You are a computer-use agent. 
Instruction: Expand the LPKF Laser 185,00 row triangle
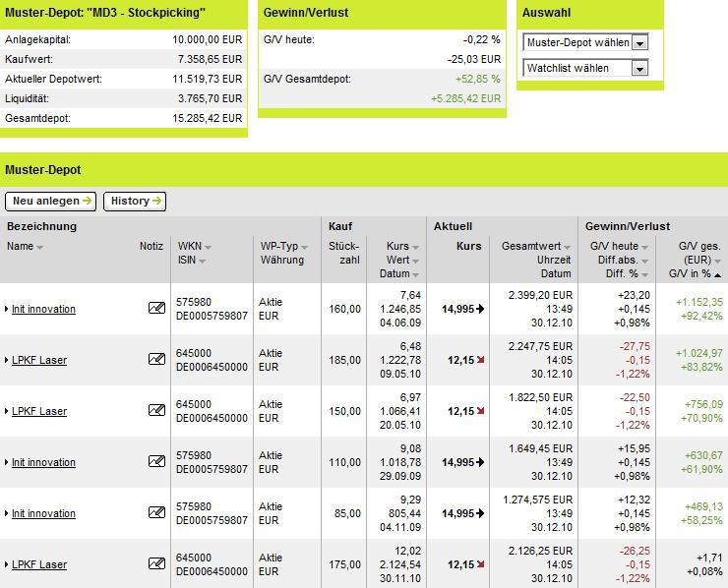[7, 360]
